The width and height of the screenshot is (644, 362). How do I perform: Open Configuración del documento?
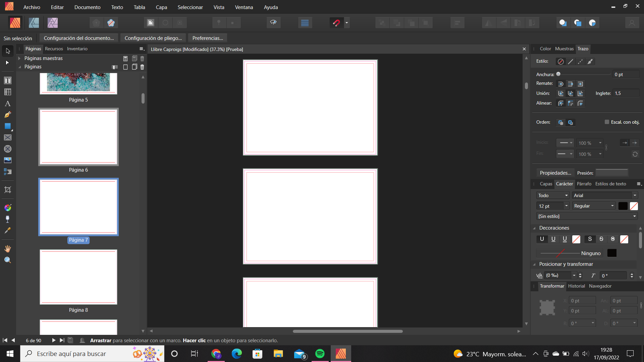[79, 38]
